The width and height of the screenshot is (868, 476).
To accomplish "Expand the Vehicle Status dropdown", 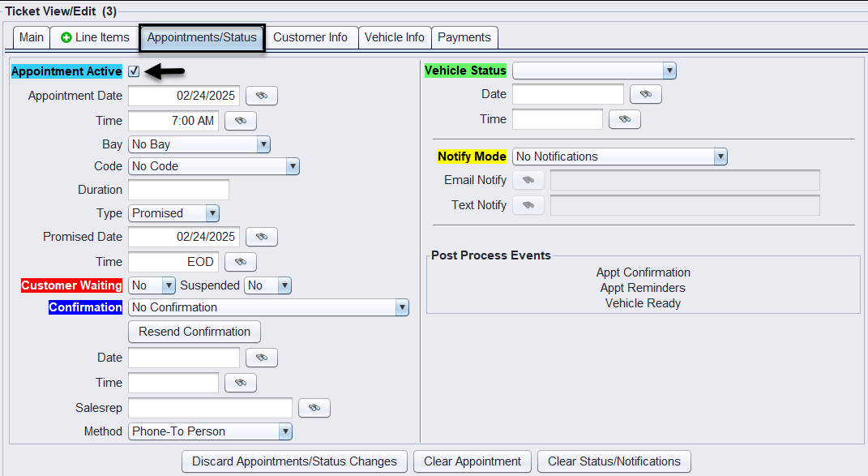I will (x=593, y=71).
